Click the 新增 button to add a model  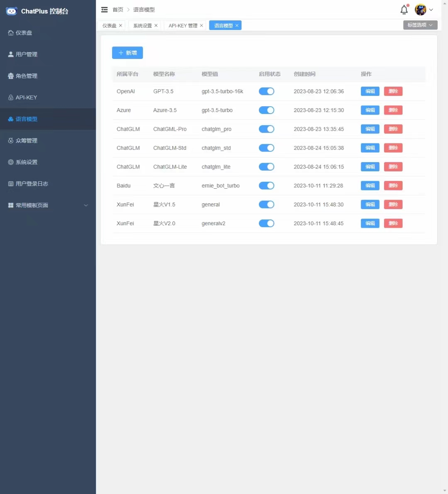[127, 53]
